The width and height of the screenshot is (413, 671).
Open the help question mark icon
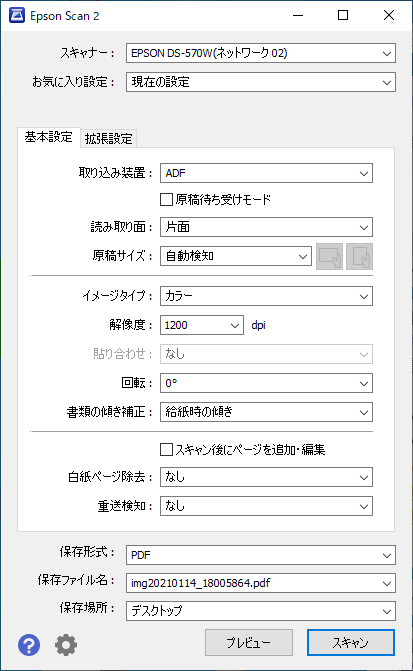29,644
